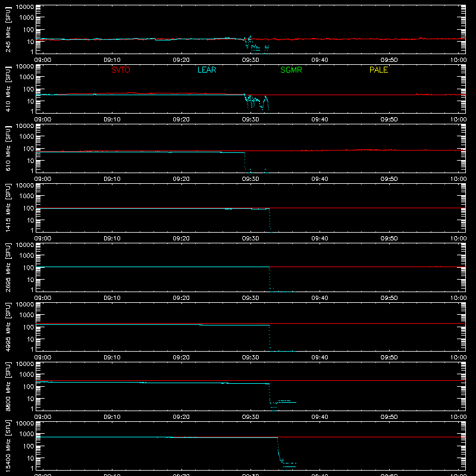Click 09:20 time label under 610 MHz plot
476x476 pixels.
tap(181, 179)
